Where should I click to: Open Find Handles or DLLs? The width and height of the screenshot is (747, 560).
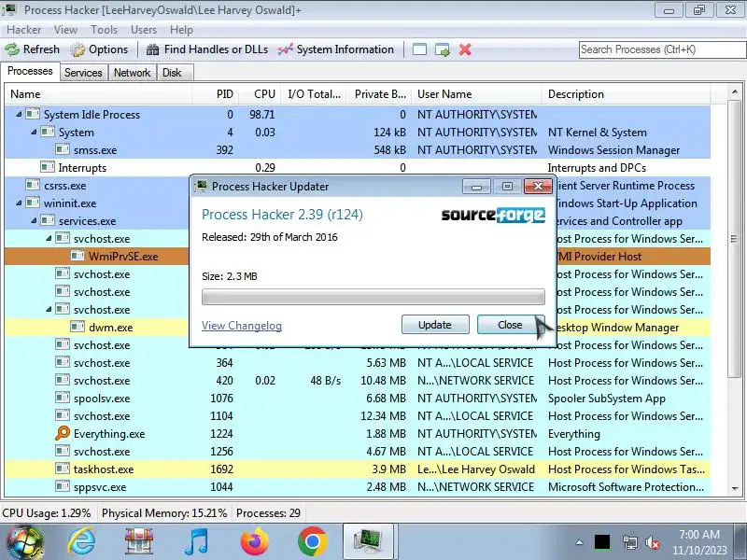[207, 49]
